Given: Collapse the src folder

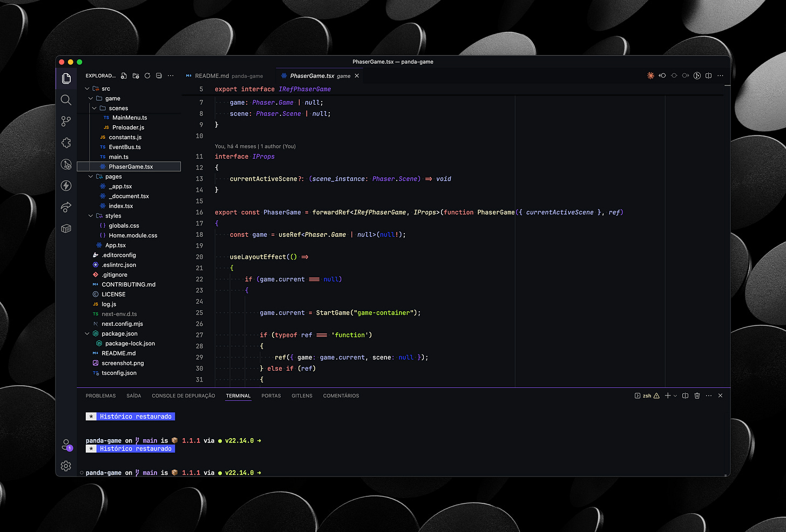Looking at the screenshot, I should (x=87, y=88).
